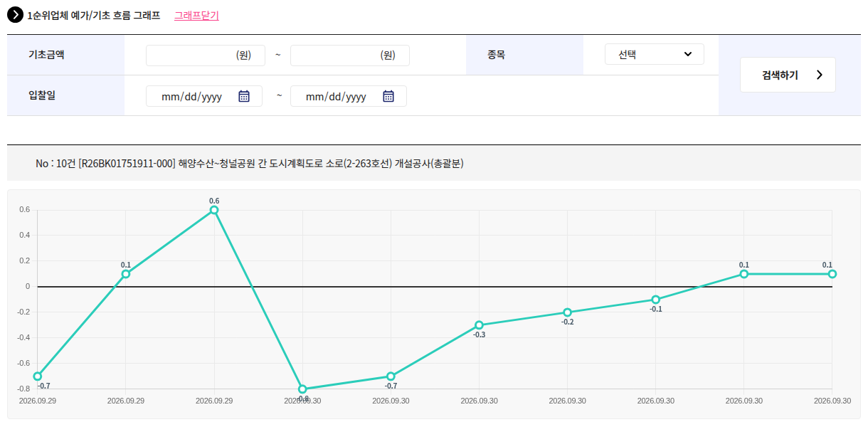Select the -0.1 data point on the line
The height and width of the screenshot is (427, 868).
point(655,300)
